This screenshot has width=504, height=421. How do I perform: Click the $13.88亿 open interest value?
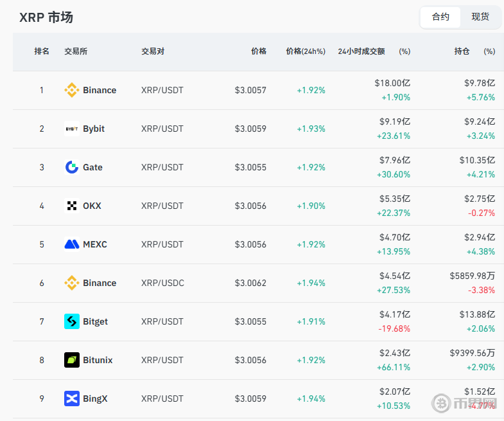[x=477, y=314]
